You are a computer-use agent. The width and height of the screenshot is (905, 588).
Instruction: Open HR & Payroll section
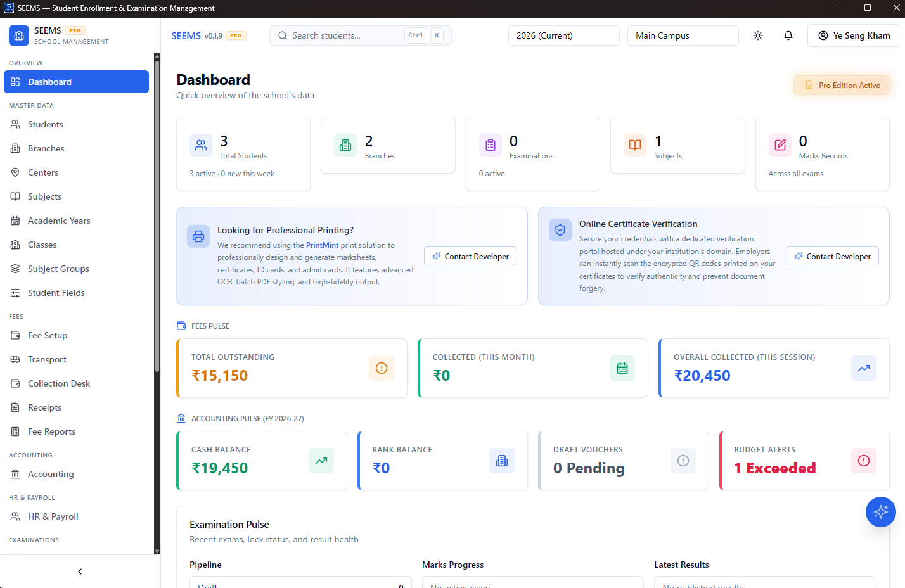(76, 516)
